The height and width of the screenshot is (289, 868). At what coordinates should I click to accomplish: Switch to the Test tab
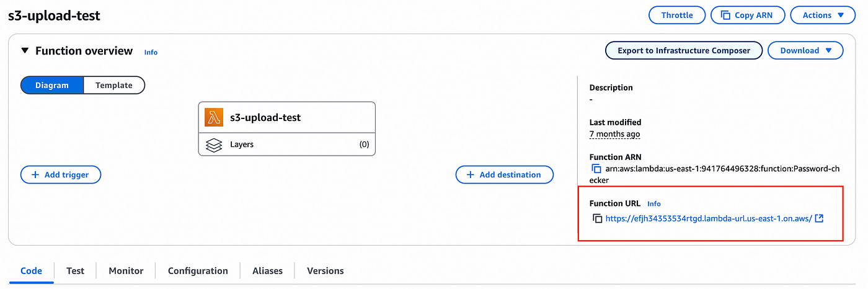click(x=75, y=271)
